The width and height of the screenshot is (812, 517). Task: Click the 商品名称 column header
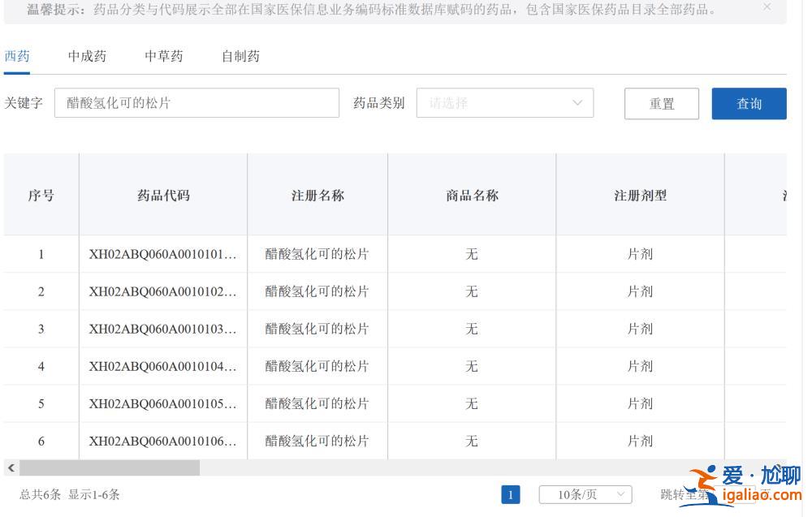[471, 195]
